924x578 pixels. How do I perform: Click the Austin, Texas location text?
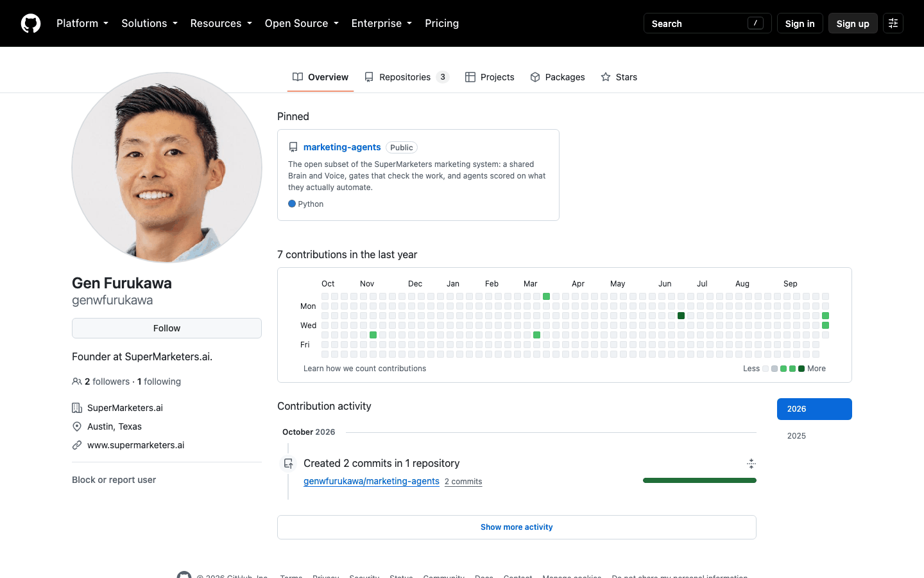coord(114,426)
